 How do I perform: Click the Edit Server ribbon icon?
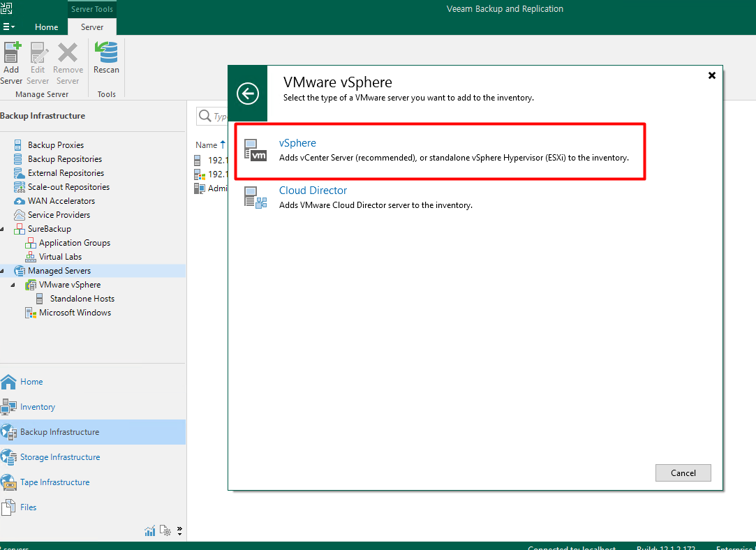38,52
